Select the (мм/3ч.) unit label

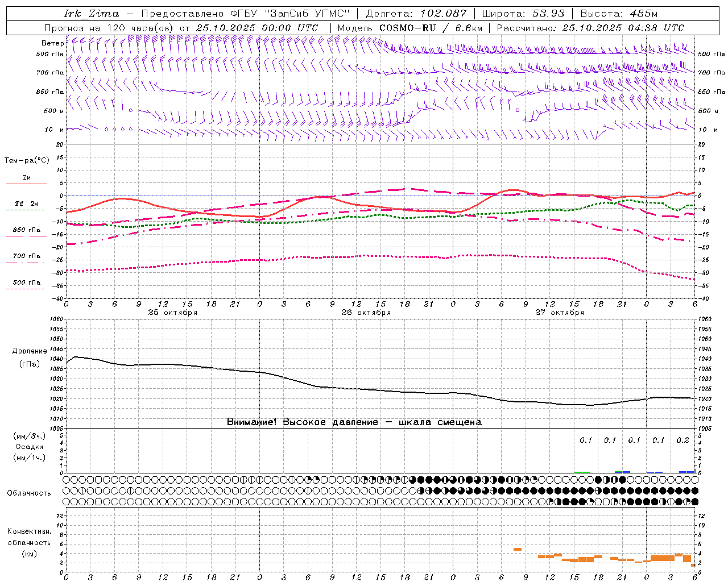click(x=29, y=436)
